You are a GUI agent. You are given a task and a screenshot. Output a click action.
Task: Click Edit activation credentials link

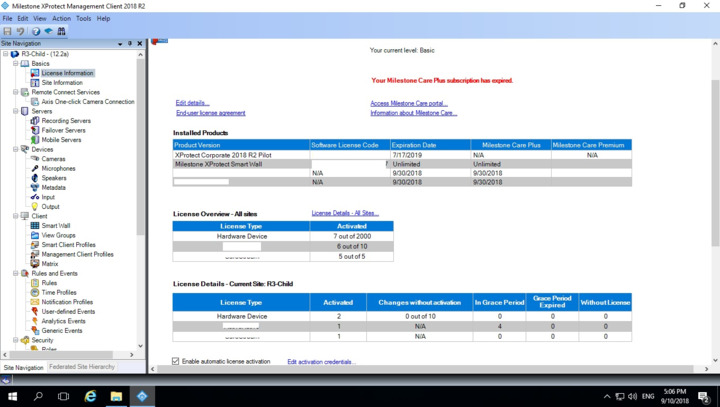pyautogui.click(x=321, y=362)
